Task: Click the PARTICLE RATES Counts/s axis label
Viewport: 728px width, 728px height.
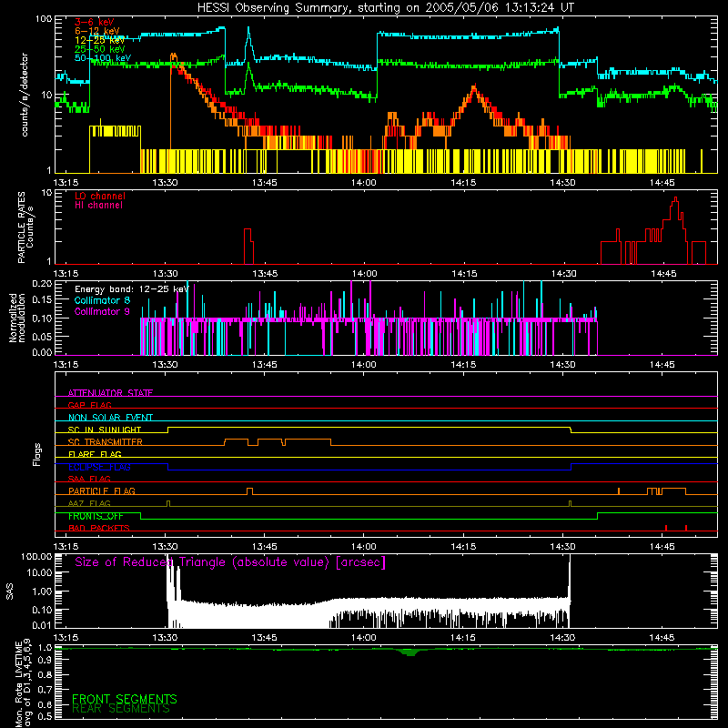Action: pyautogui.click(x=25, y=227)
